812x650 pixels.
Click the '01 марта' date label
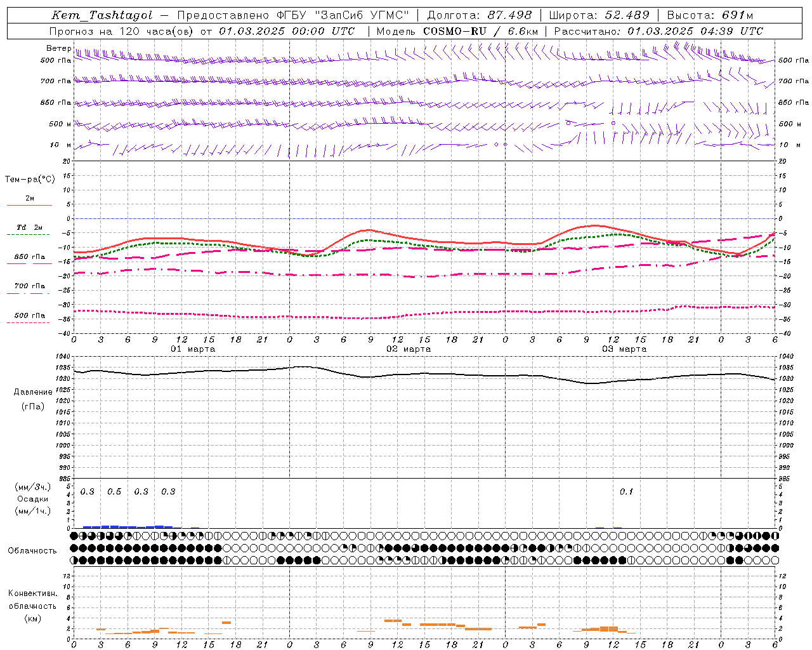pyautogui.click(x=193, y=349)
